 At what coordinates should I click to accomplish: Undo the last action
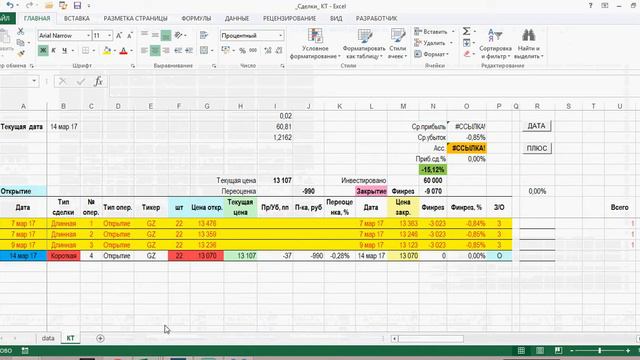10,5
